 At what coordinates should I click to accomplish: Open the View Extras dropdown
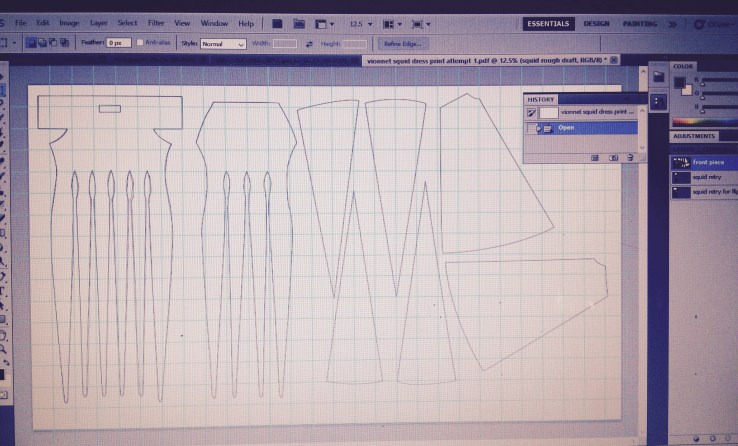click(x=325, y=24)
